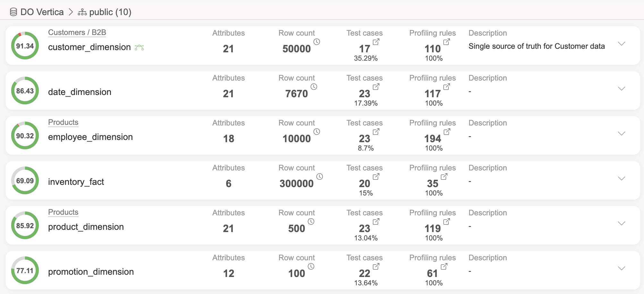644x294 pixels.
Task: Open the Customers / B2B category link
Action: point(77,32)
